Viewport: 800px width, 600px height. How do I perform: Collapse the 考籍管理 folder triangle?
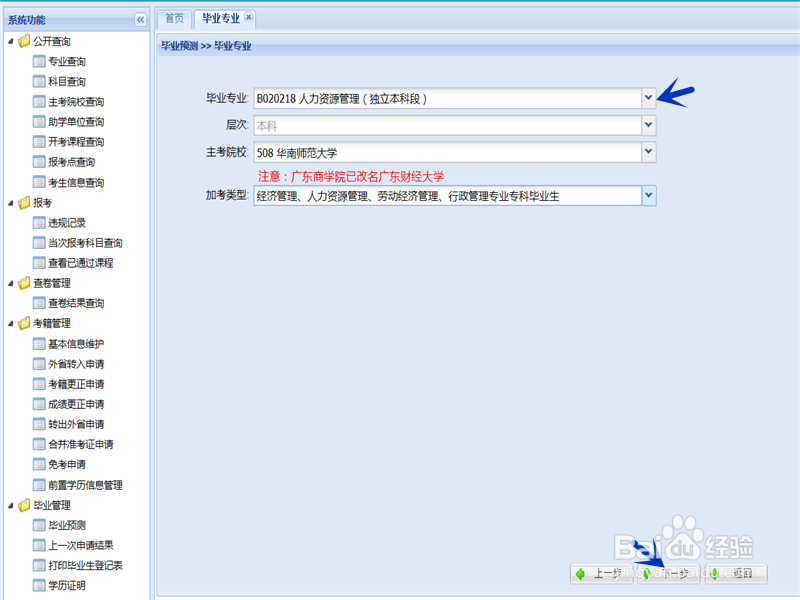(11, 323)
